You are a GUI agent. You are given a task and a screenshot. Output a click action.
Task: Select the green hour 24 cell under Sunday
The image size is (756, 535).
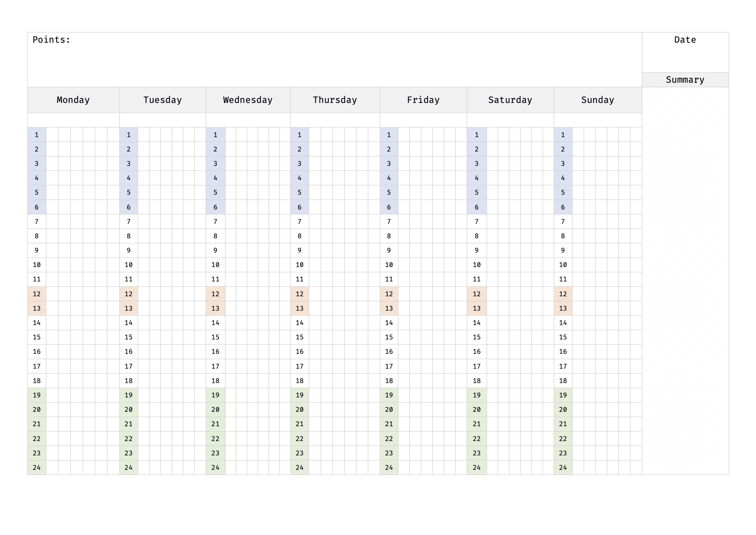563,468
